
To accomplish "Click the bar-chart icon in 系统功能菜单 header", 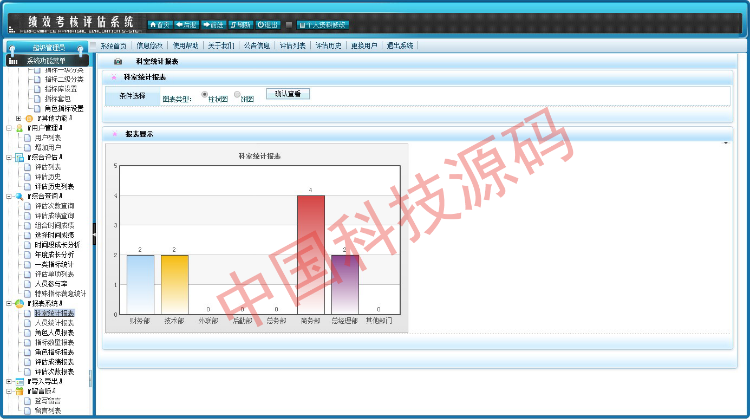I will (13, 61).
